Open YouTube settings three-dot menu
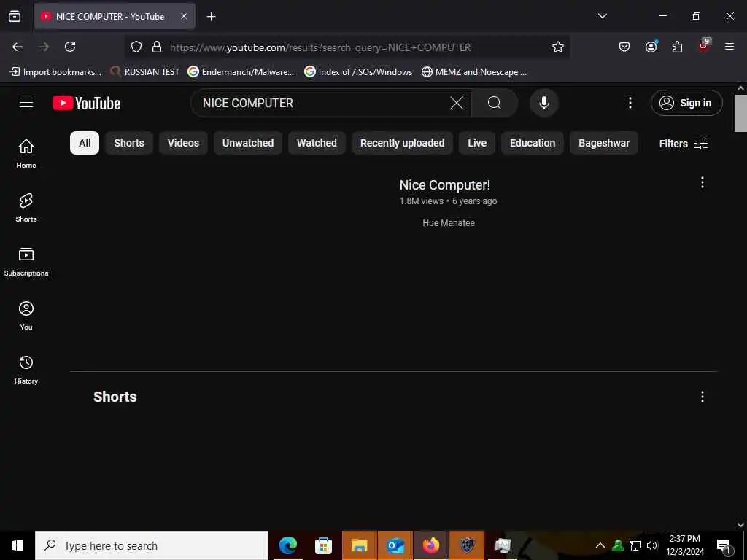 click(x=630, y=103)
